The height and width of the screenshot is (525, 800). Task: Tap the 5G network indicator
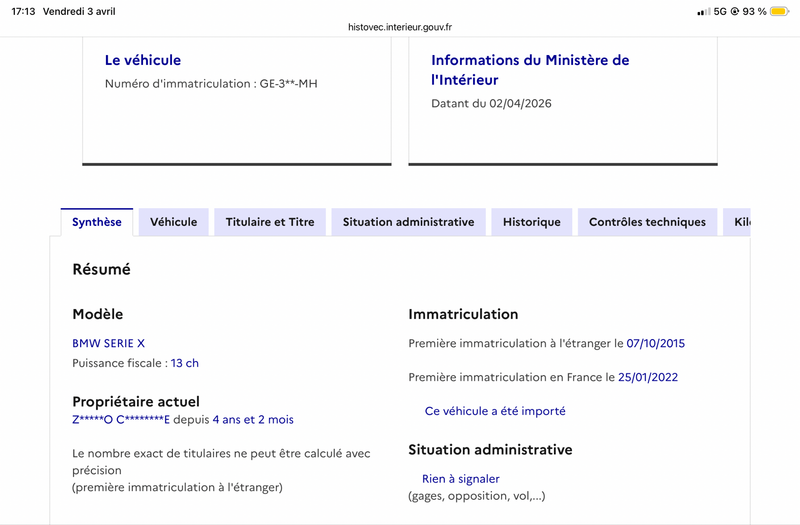[x=720, y=11]
